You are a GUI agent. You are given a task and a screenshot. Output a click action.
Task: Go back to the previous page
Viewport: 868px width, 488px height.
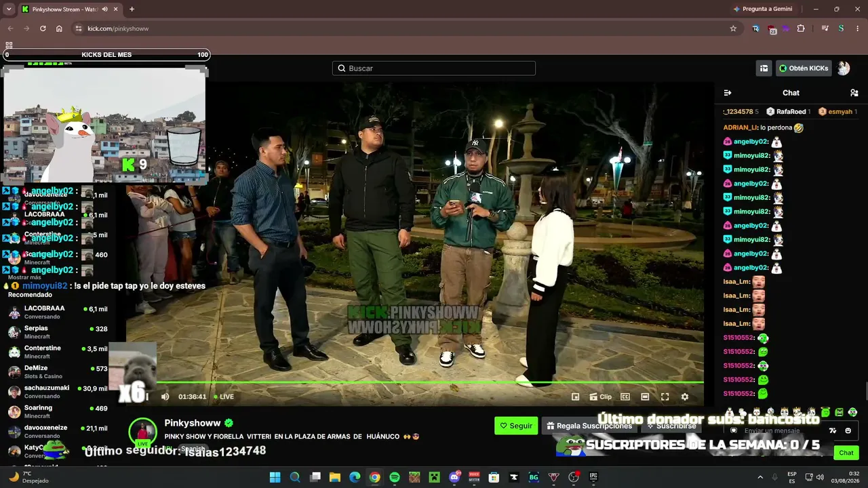click(10, 28)
